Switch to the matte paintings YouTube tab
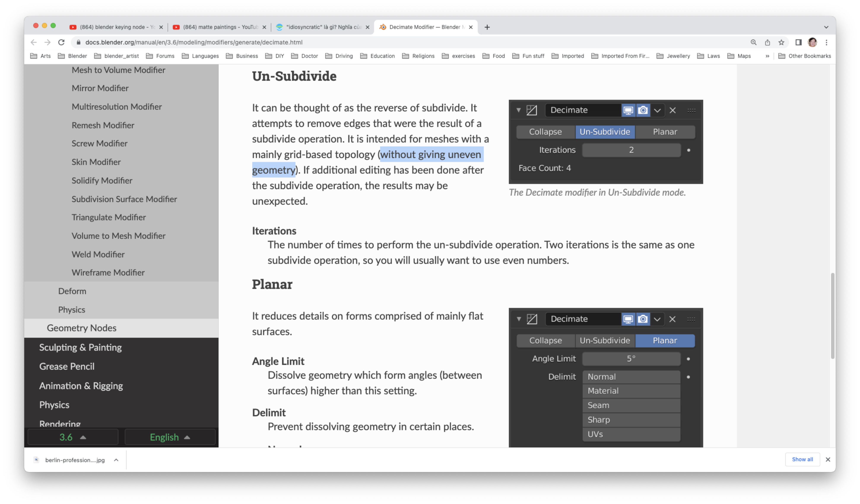Image resolution: width=860 pixels, height=504 pixels. pos(220,27)
